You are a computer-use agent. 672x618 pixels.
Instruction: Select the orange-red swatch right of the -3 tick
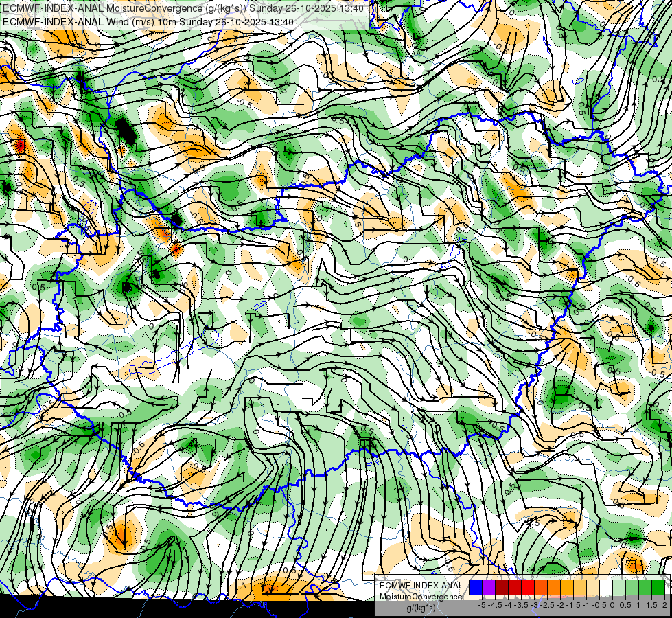coord(541,587)
